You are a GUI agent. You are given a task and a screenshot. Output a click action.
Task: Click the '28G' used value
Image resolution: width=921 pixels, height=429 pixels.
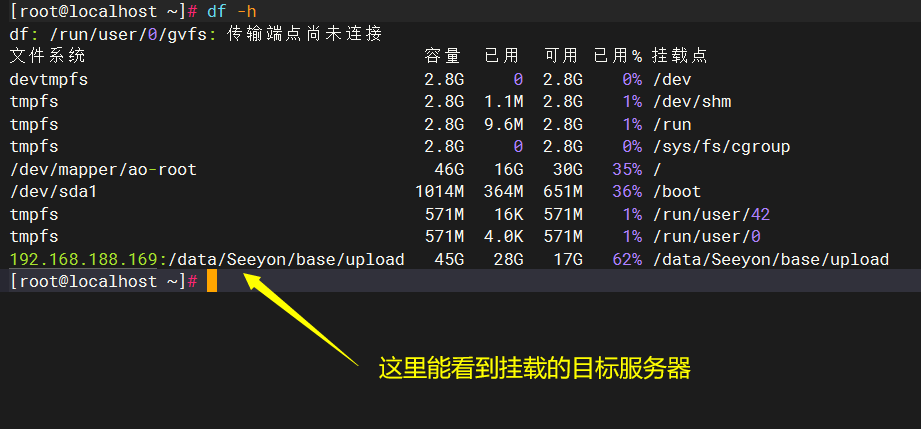tap(509, 259)
